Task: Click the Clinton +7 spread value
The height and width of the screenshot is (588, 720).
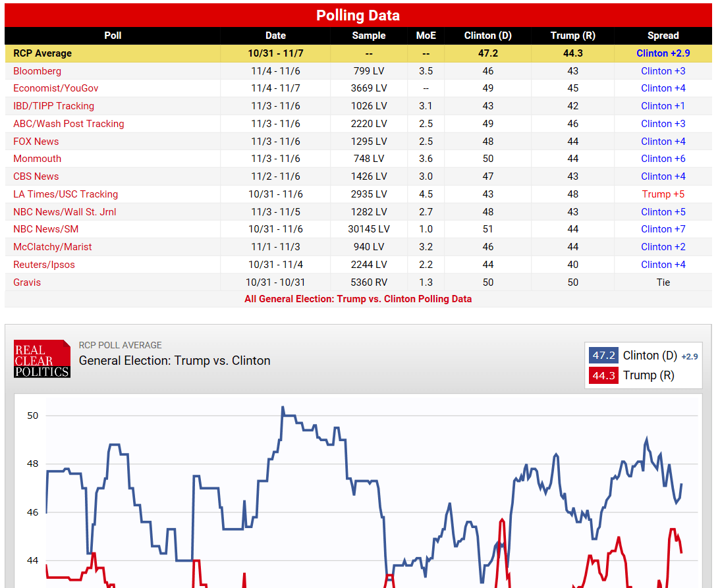Action: coord(663,229)
